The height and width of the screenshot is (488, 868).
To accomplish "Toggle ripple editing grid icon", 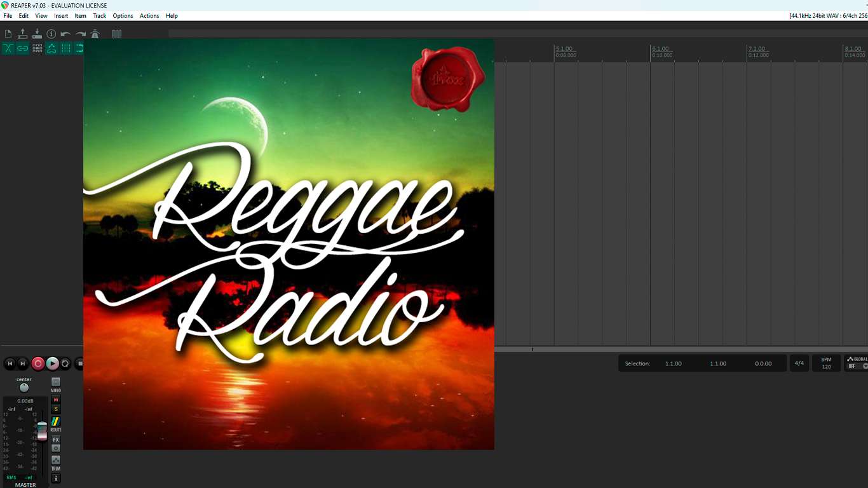I will point(37,48).
